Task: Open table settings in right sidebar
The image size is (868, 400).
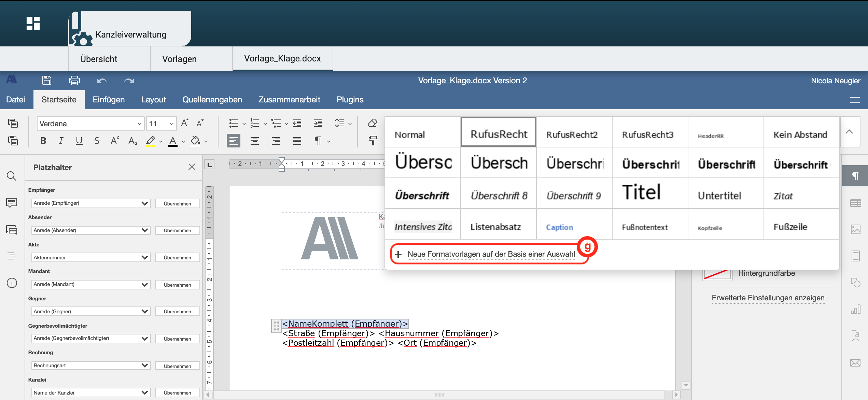Action: (856, 202)
